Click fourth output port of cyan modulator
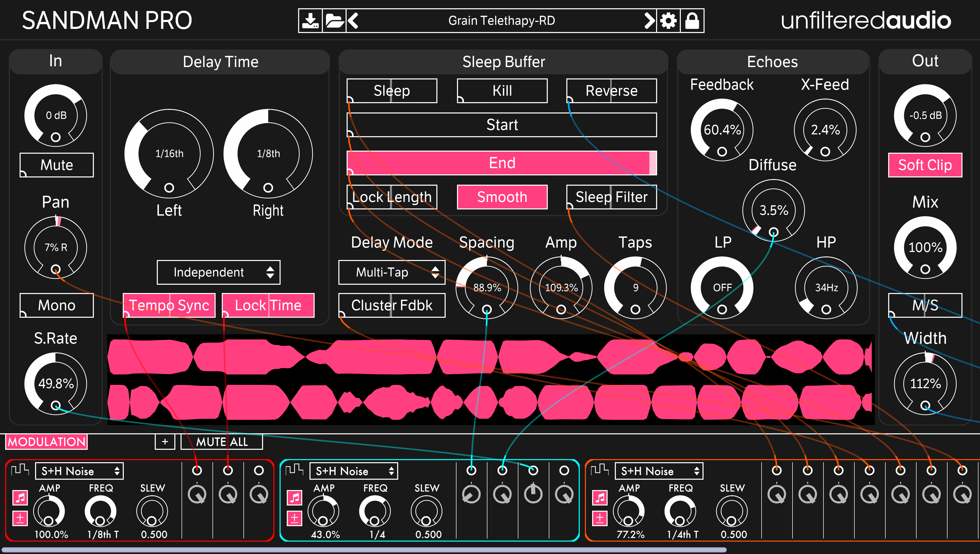 coord(564,471)
